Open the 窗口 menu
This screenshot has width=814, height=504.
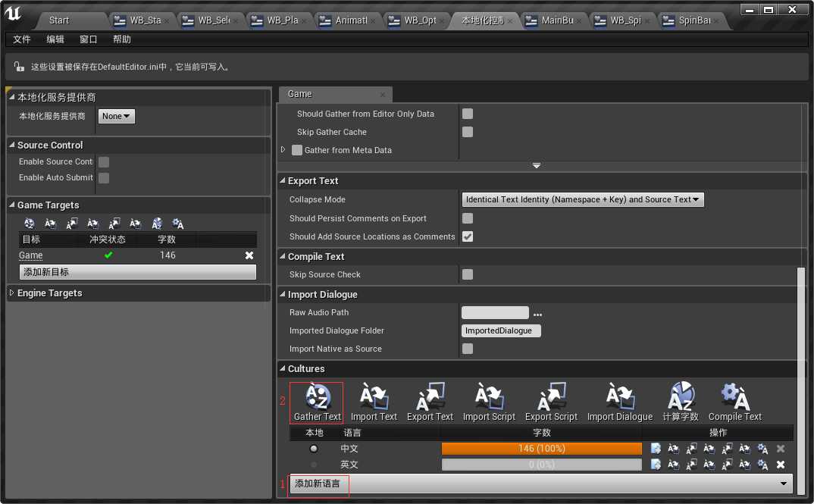88,39
